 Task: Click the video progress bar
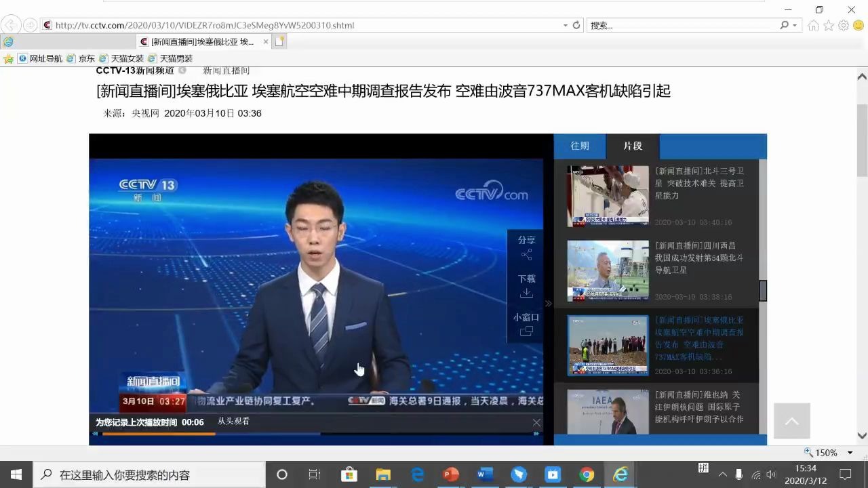coord(316,434)
